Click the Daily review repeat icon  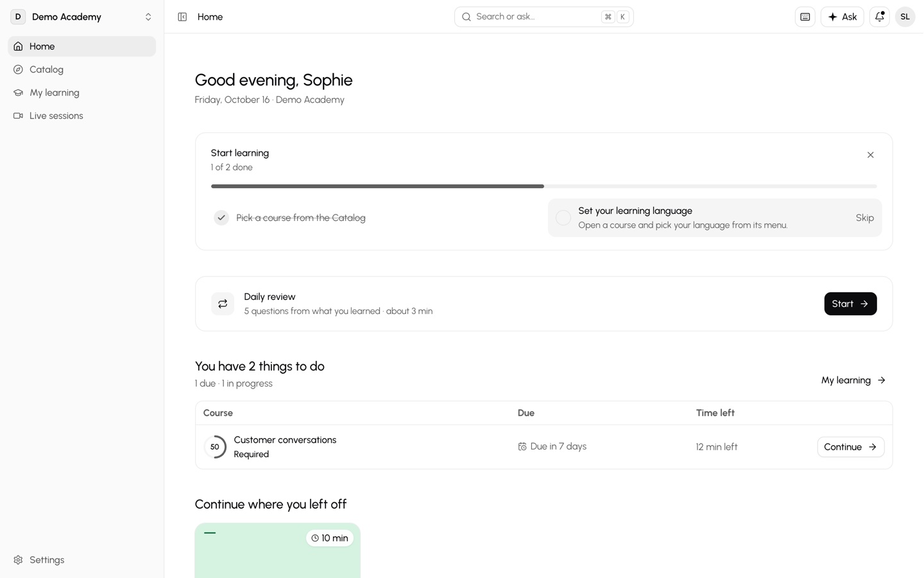[223, 304]
